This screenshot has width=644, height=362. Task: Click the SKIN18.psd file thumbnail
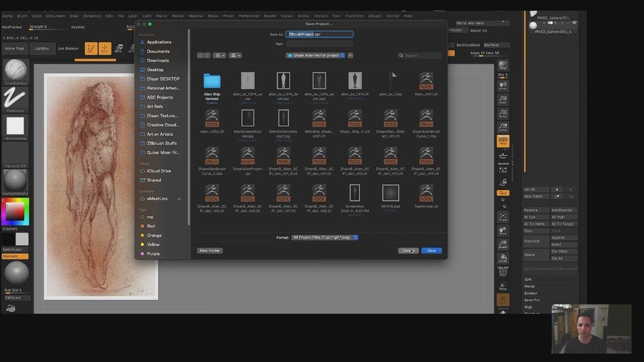click(390, 194)
